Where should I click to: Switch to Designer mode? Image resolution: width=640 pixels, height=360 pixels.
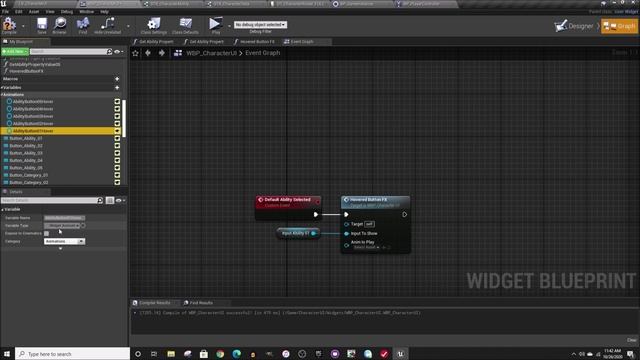click(x=574, y=26)
